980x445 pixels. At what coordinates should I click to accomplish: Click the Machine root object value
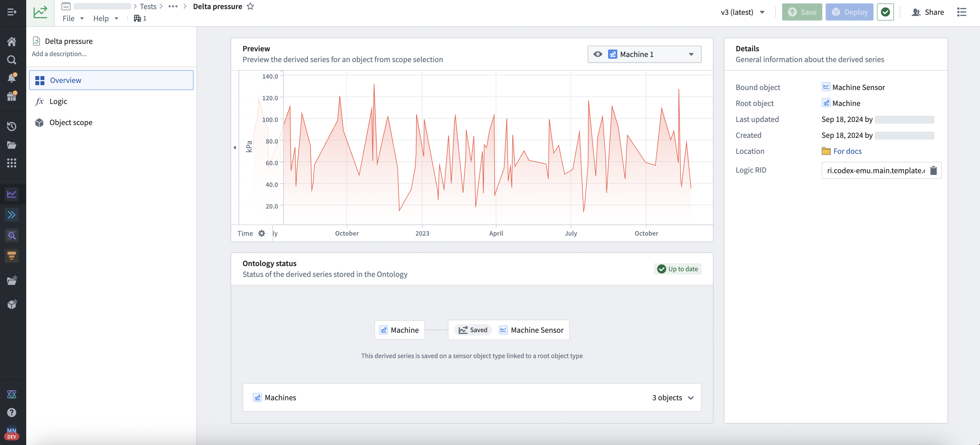coord(841,103)
